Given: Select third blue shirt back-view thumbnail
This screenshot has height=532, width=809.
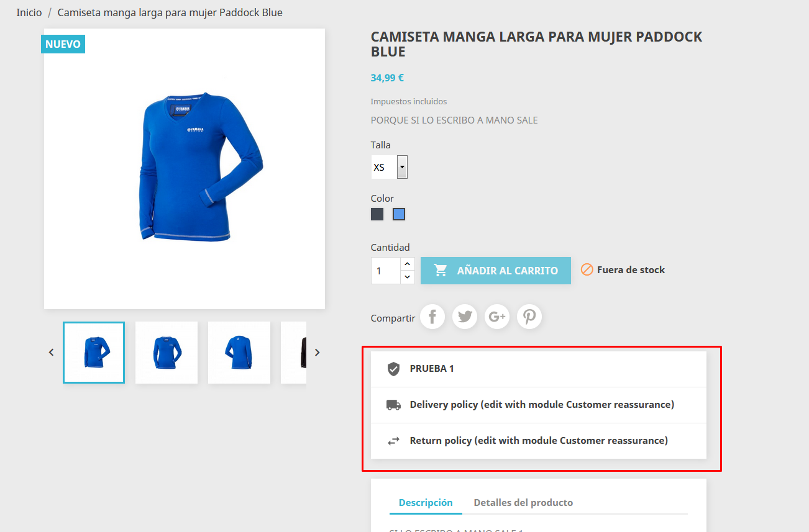Looking at the screenshot, I should click(239, 353).
